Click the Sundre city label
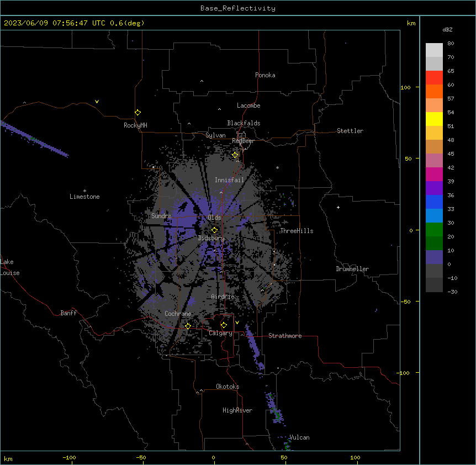 tap(161, 216)
